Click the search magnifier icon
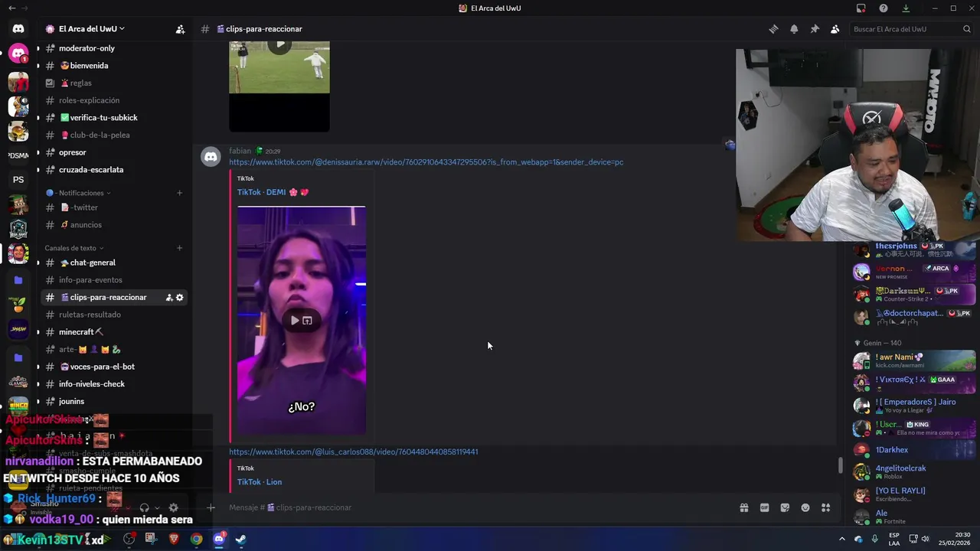 point(967,29)
